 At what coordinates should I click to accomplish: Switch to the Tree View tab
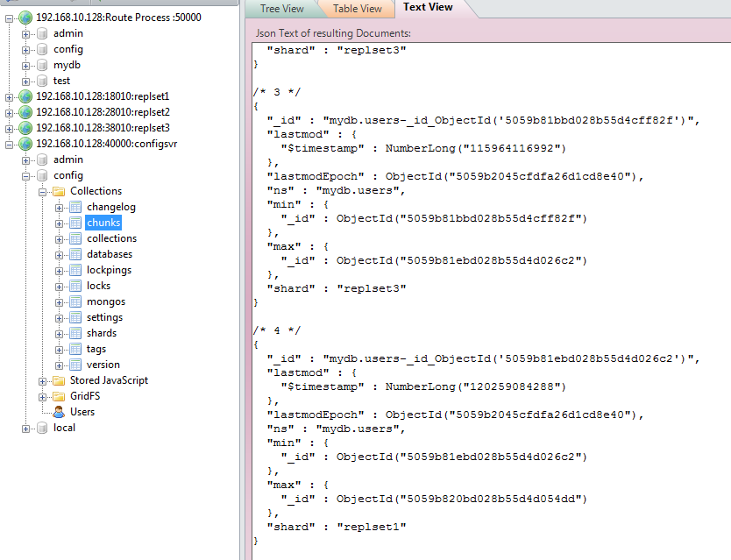pyautogui.click(x=281, y=8)
